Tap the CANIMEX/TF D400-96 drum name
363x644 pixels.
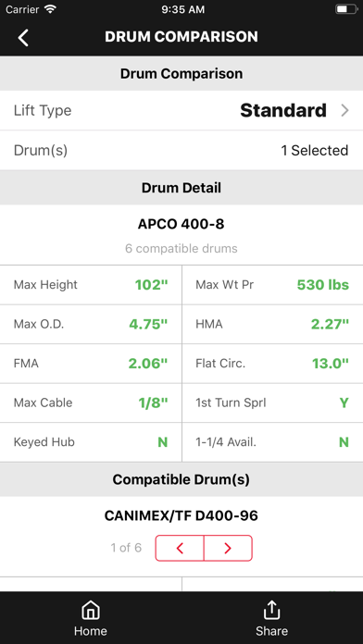[181, 515]
